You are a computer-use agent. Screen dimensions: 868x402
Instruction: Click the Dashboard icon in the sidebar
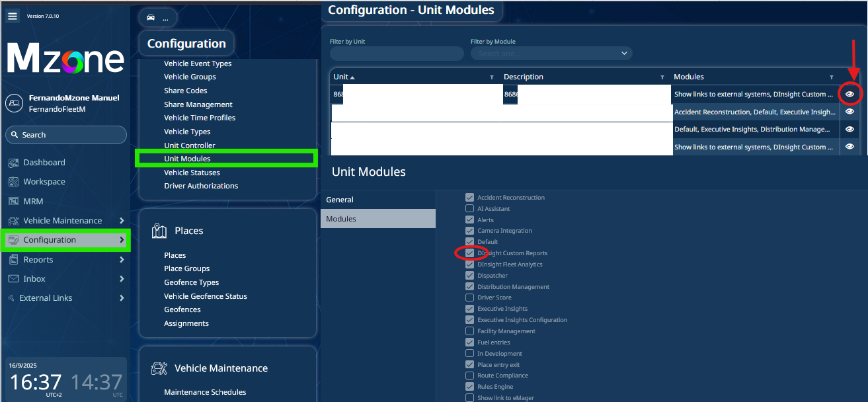(x=13, y=163)
